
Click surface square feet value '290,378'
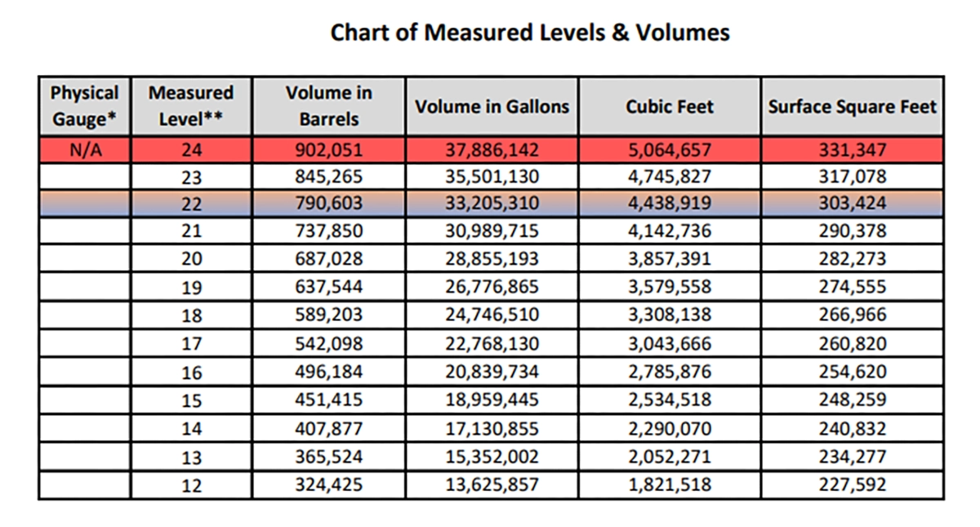tap(853, 231)
